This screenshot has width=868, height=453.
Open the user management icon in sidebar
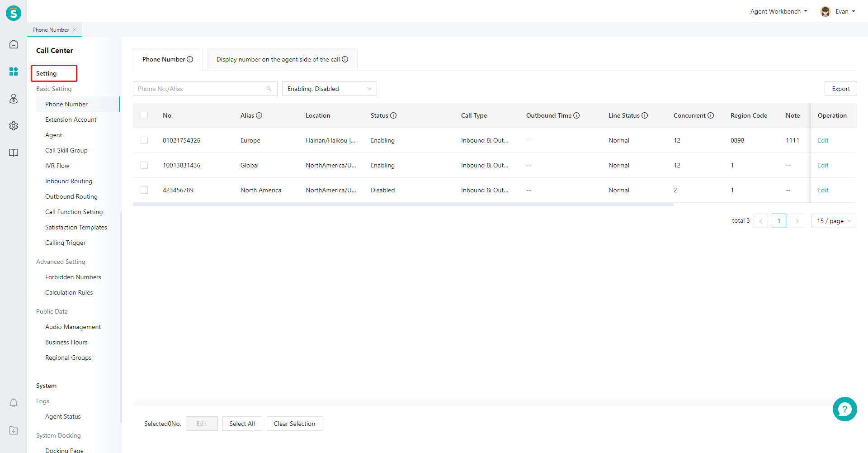click(x=14, y=99)
